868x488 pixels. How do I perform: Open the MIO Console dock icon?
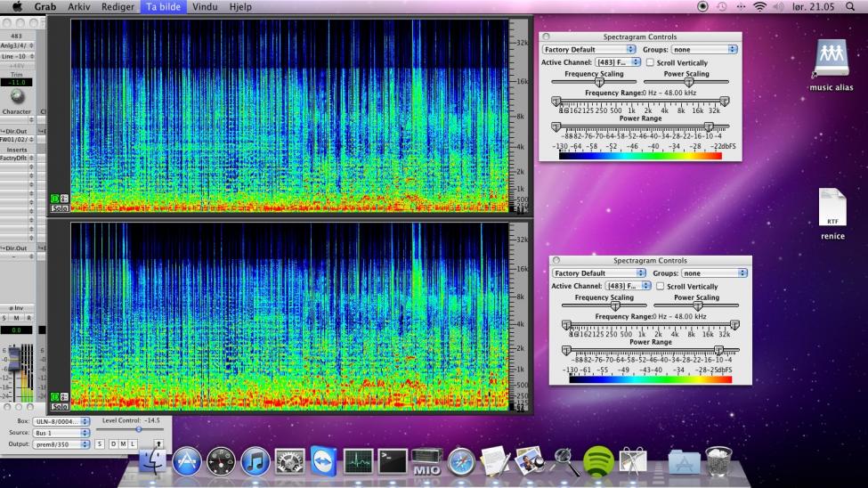[426, 461]
